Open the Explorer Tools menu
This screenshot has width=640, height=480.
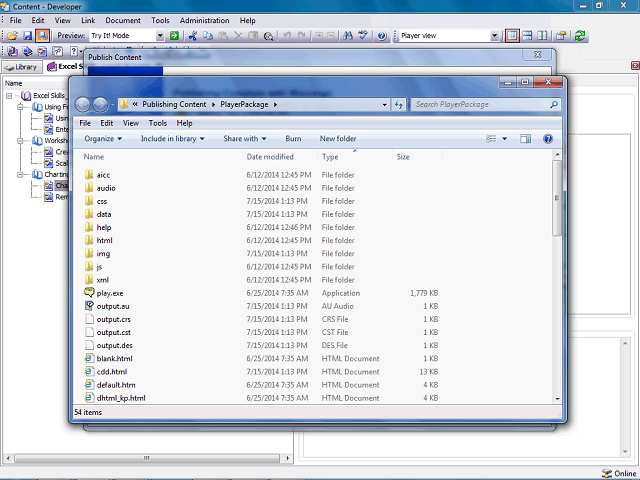click(158, 123)
